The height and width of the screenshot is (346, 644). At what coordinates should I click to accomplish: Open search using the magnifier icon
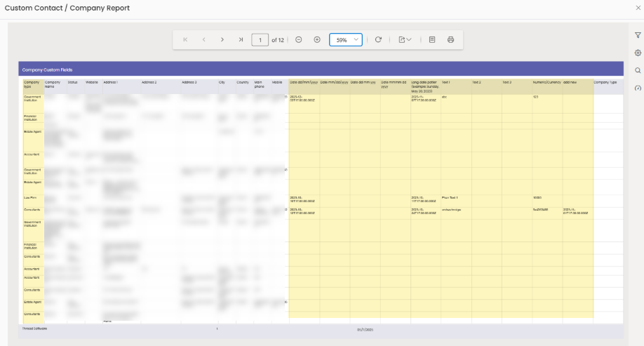click(638, 70)
